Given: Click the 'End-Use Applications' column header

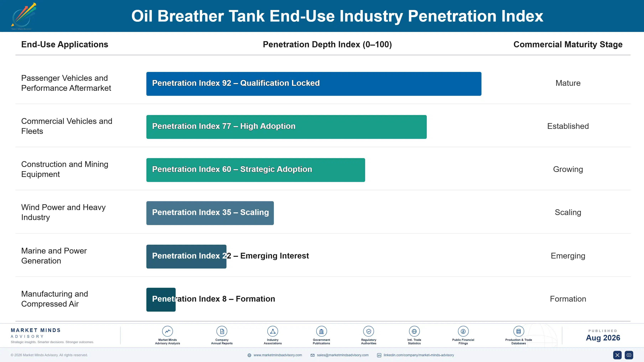Looking at the screenshot, I should 65,44.
